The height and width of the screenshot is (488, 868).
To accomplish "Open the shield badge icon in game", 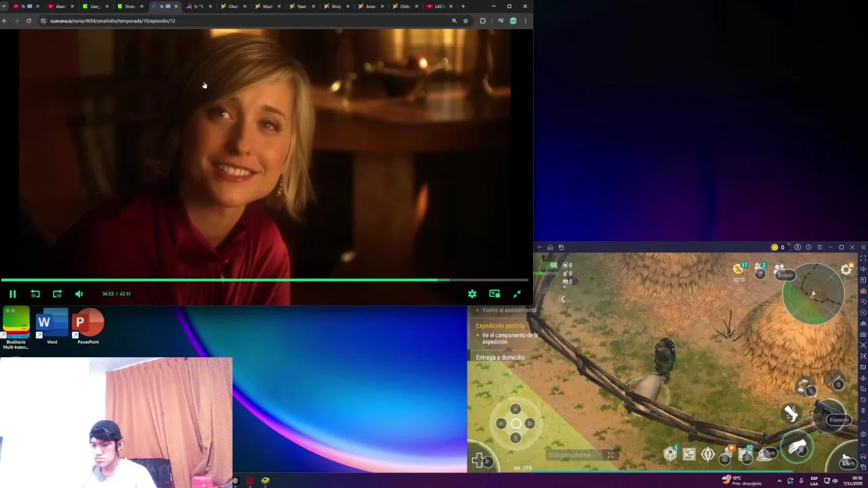I will [671, 454].
